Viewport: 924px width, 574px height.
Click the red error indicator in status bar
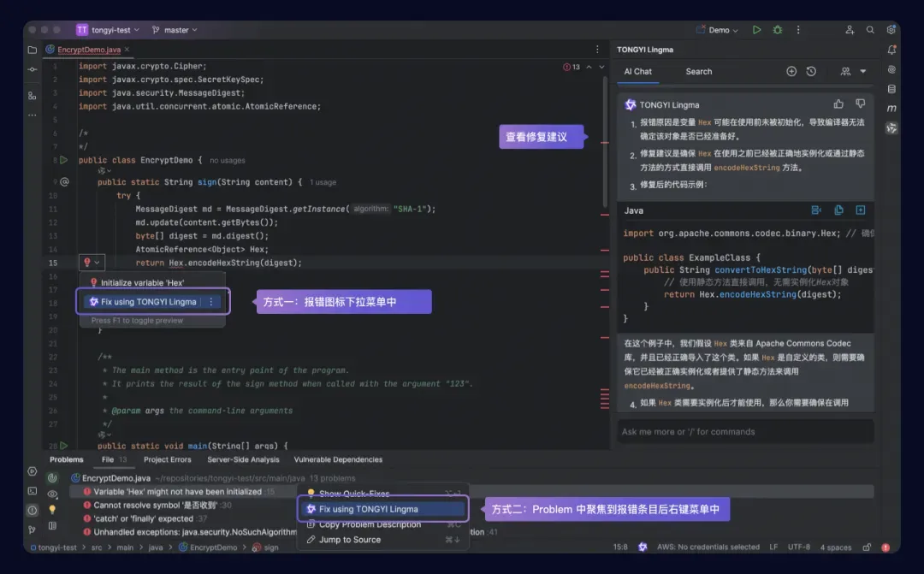[x=885, y=547]
